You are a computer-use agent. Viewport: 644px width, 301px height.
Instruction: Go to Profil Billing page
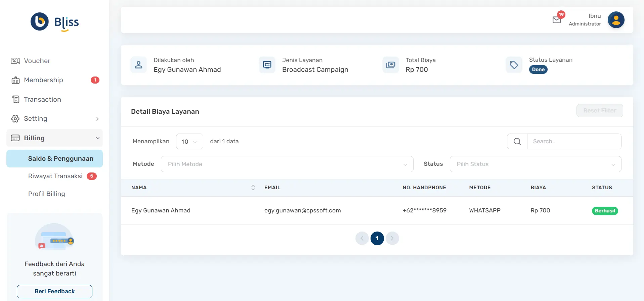(47, 194)
